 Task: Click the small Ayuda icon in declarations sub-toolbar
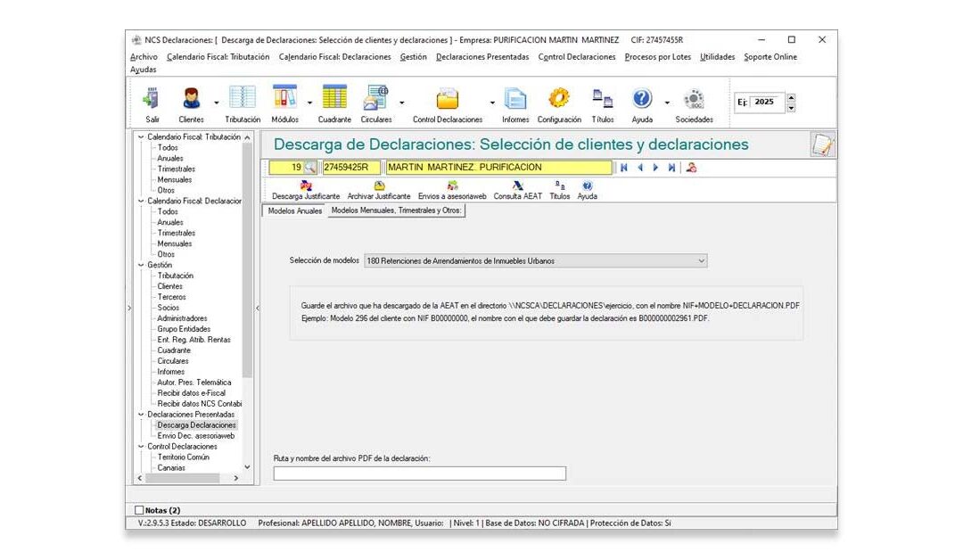pos(587,185)
